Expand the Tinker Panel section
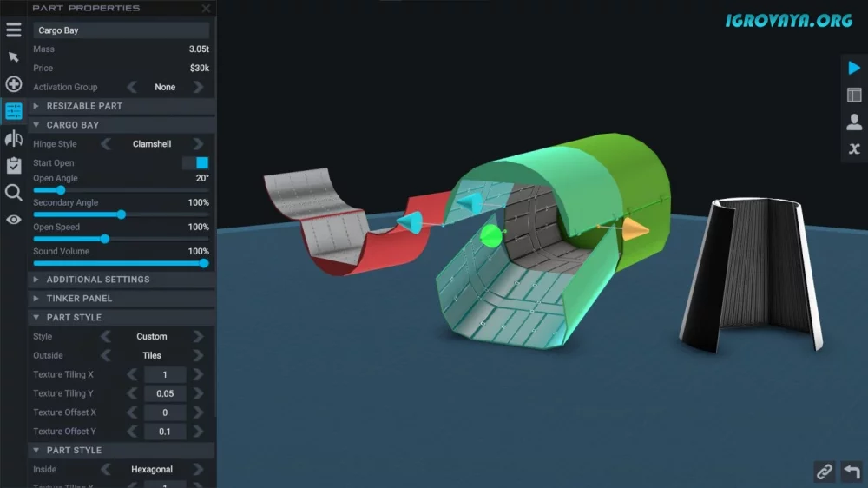The height and width of the screenshot is (488, 868). [79, 299]
